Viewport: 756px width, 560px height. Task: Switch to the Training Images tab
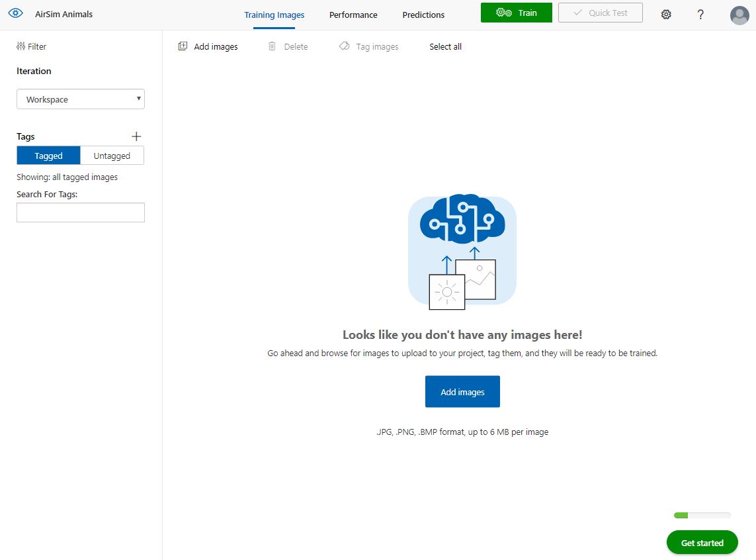(274, 15)
